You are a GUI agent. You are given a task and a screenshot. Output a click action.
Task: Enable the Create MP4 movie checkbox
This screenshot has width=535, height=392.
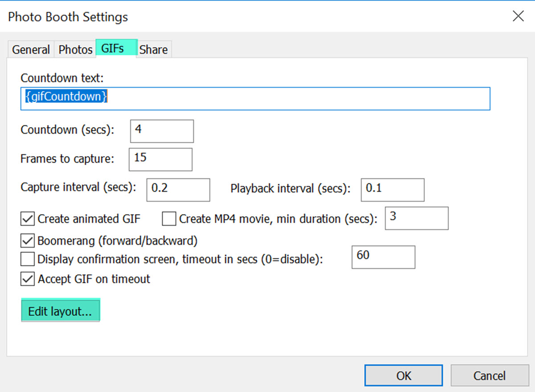click(x=169, y=219)
